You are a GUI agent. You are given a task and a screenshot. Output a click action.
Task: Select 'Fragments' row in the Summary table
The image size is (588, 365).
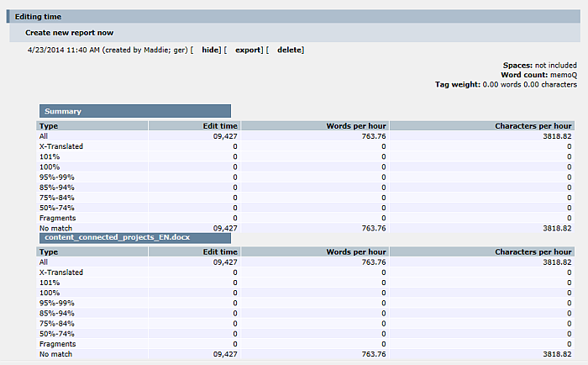pos(56,217)
